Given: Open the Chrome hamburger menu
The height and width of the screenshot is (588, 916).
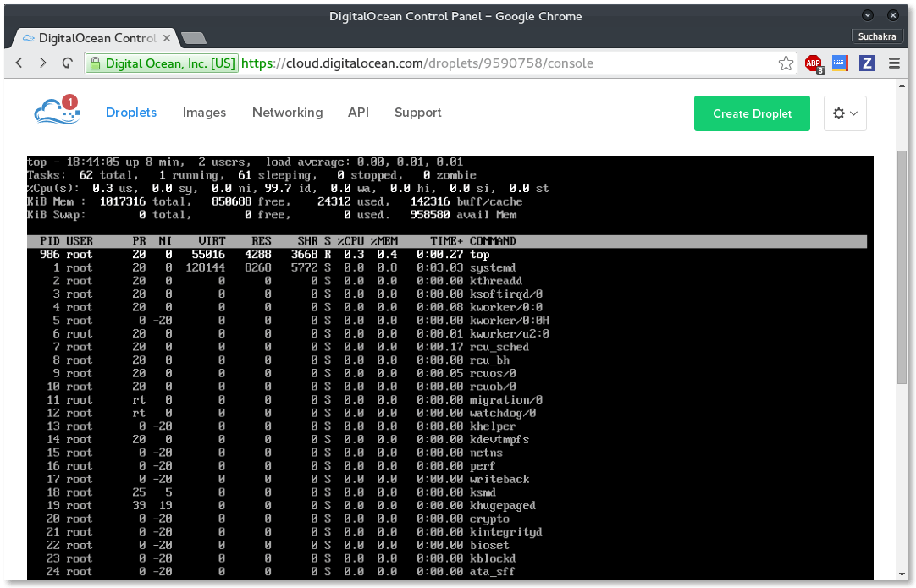Looking at the screenshot, I should click(894, 63).
